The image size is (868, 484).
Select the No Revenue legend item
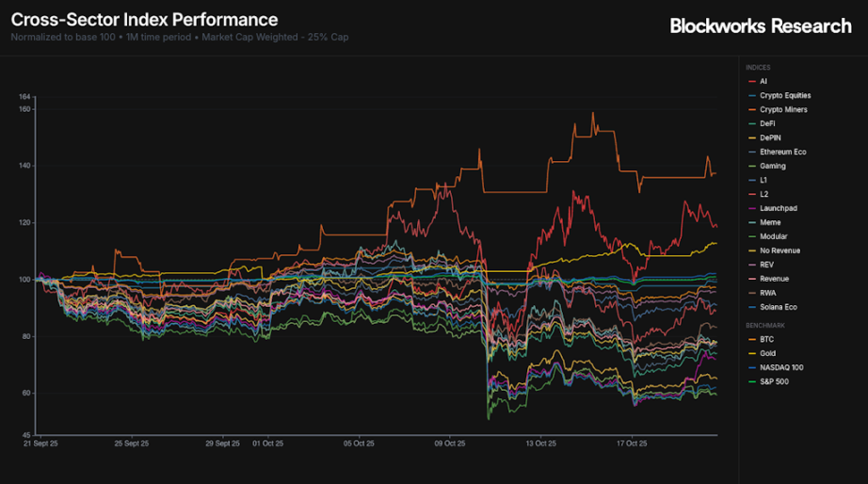point(780,250)
